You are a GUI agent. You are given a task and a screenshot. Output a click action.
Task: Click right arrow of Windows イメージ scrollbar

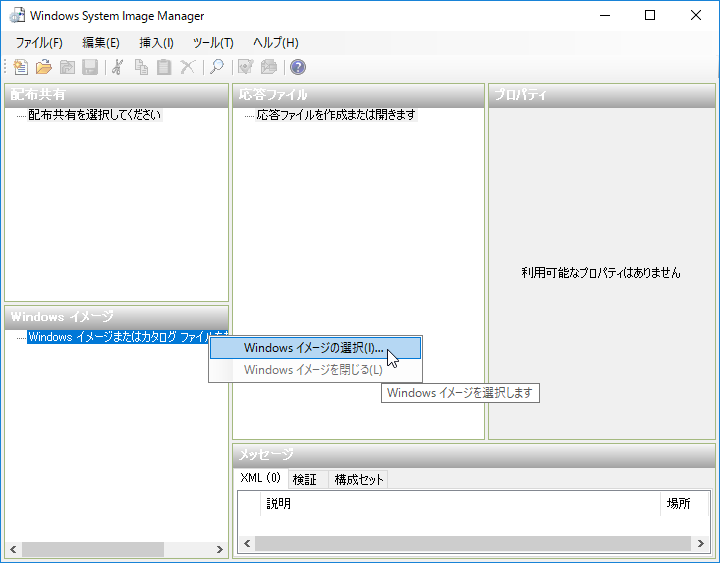coord(219,549)
